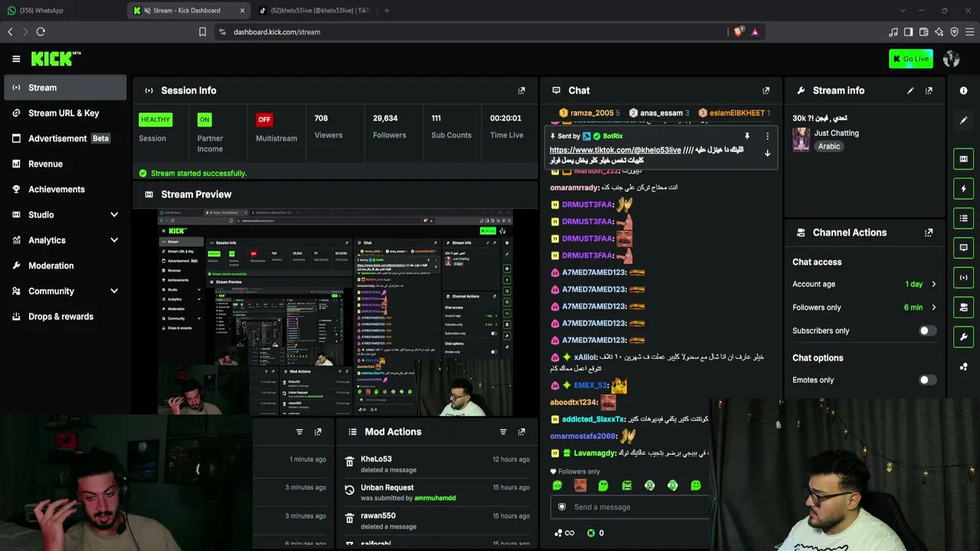Click the Kick logo in the header
The height and width of the screenshot is (551, 980).
[56, 59]
